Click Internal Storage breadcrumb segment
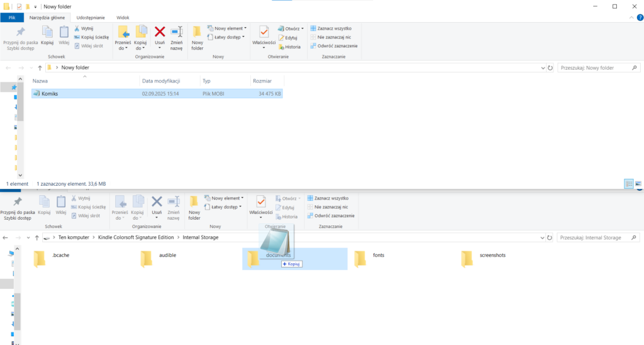Screen dimensions: 644x345 point(201,237)
